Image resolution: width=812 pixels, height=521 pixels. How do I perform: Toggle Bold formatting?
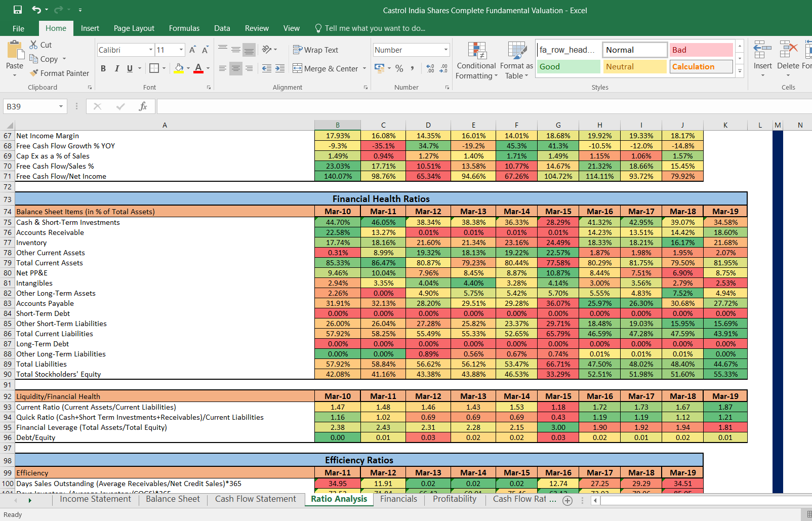coord(103,68)
